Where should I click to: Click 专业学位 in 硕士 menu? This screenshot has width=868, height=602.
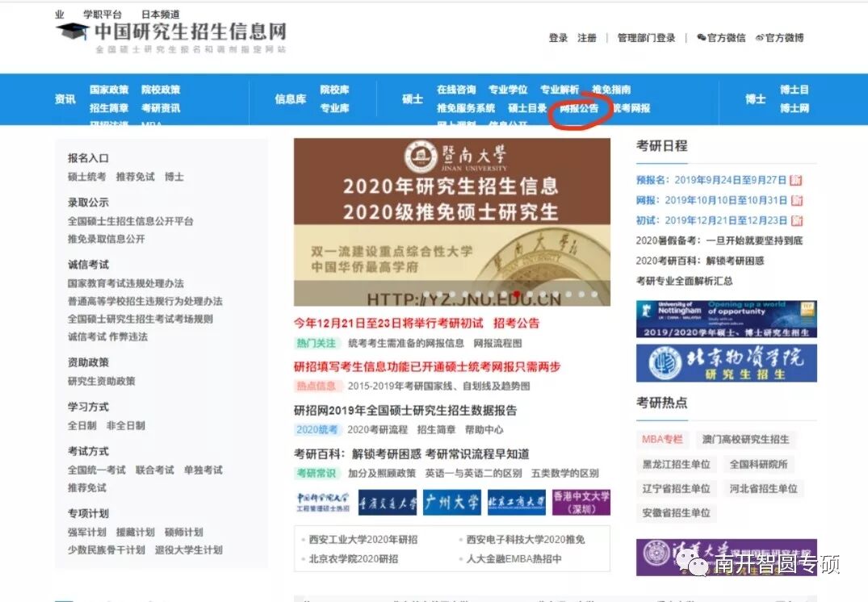[508, 90]
